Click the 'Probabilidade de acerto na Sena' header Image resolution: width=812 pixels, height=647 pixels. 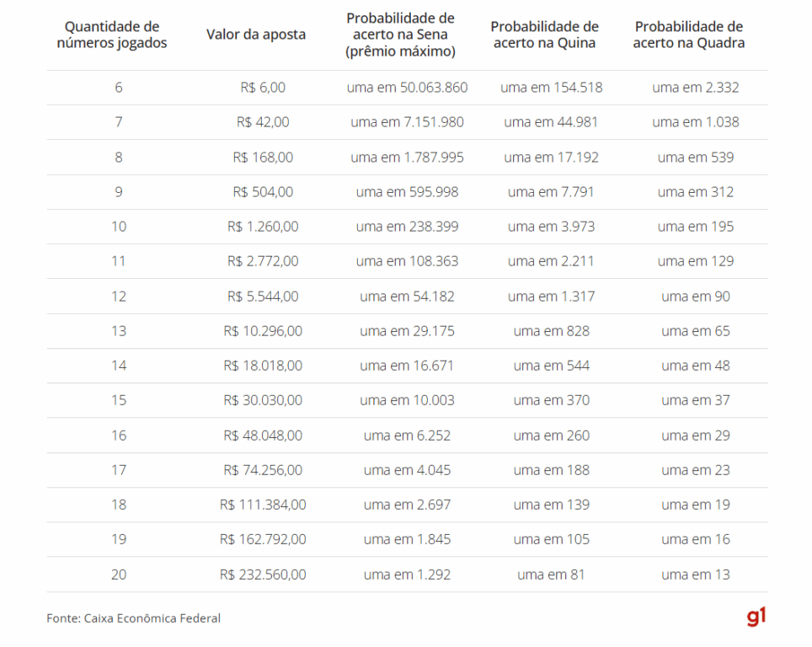click(x=400, y=35)
